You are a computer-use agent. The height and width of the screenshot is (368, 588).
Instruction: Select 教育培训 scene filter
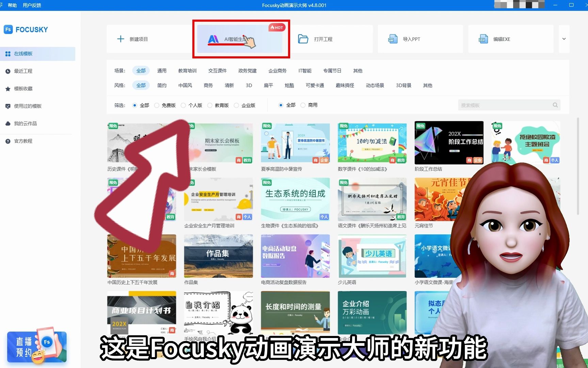pyautogui.click(x=187, y=71)
